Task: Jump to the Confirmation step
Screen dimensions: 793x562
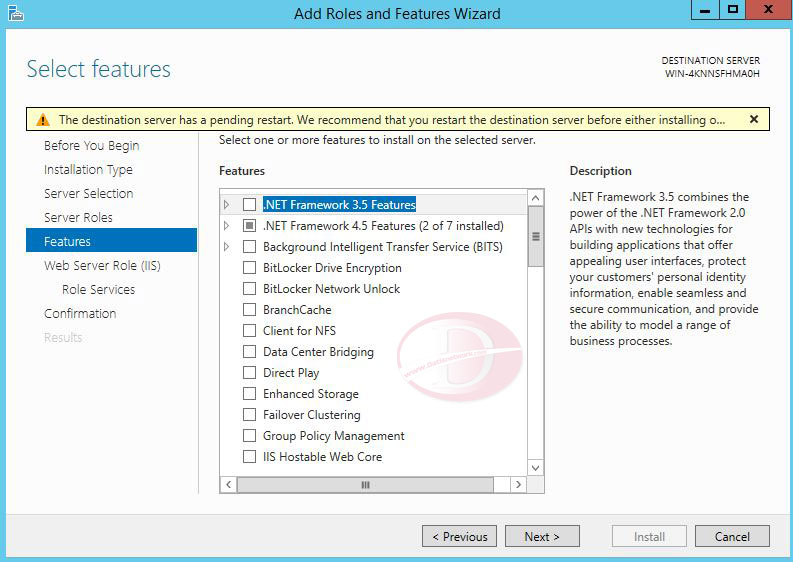Action: (80, 314)
